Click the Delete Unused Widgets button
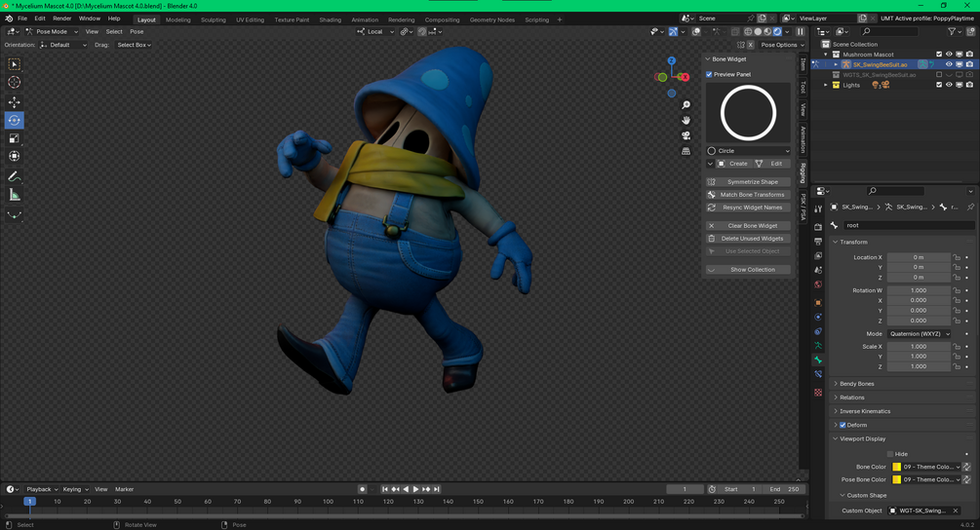Viewport: 980px width, 530px height. [x=748, y=239]
